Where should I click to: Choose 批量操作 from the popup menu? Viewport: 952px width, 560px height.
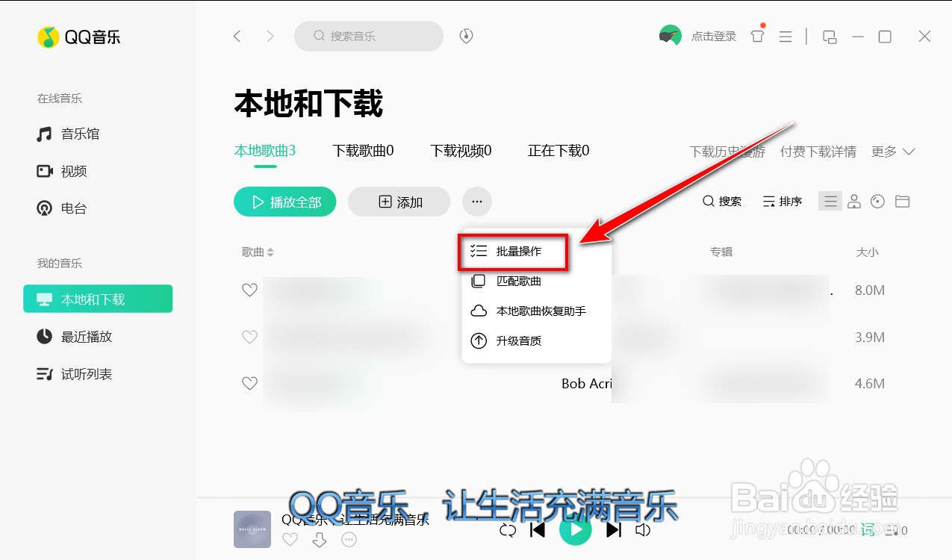click(x=514, y=252)
